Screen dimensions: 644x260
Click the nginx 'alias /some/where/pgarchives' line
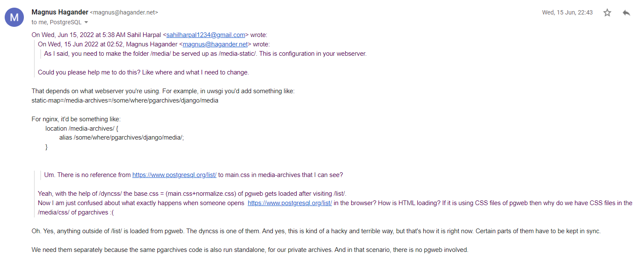click(x=121, y=137)
